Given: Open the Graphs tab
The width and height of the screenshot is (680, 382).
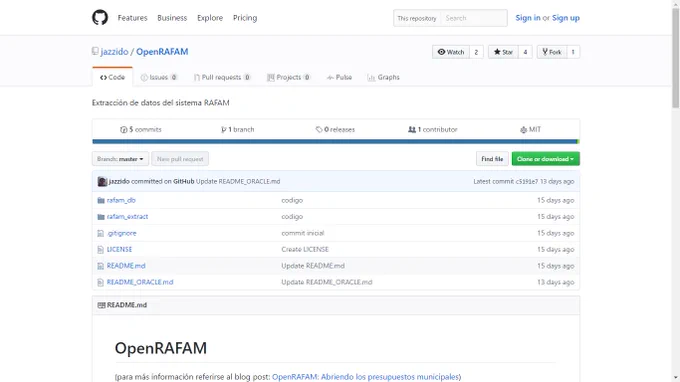Looking at the screenshot, I should click(x=383, y=77).
